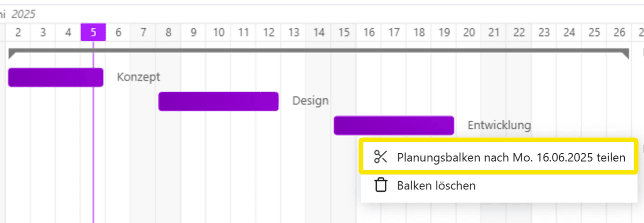
Task: Select Planungsbalken nach Mo. 16.06.2025 teilen
Action: coord(510,158)
